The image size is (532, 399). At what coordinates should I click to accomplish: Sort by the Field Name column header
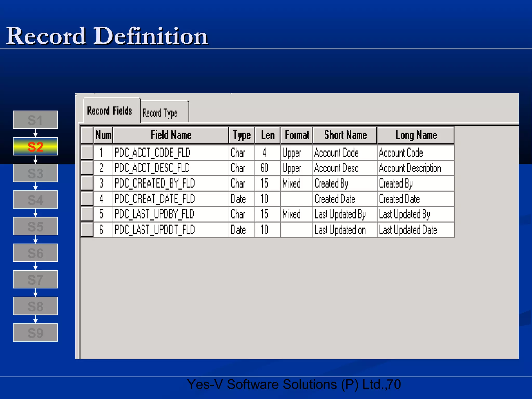tap(171, 135)
